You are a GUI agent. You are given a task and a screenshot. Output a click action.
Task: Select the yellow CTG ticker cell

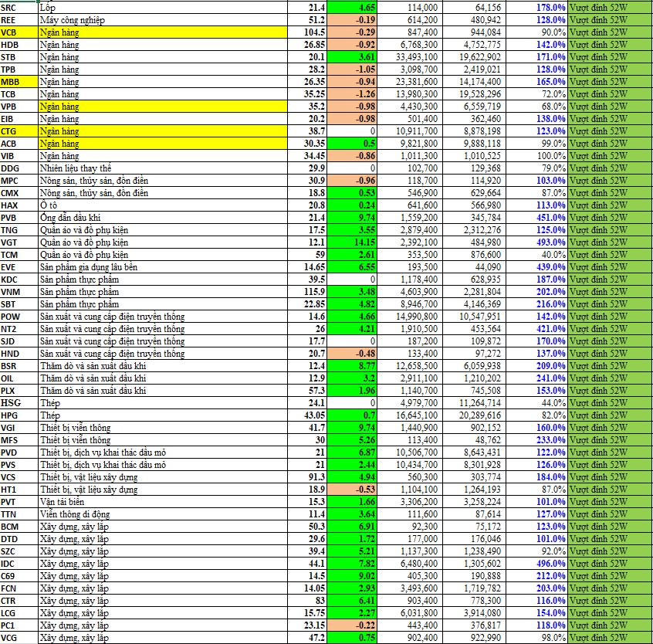(x=19, y=131)
